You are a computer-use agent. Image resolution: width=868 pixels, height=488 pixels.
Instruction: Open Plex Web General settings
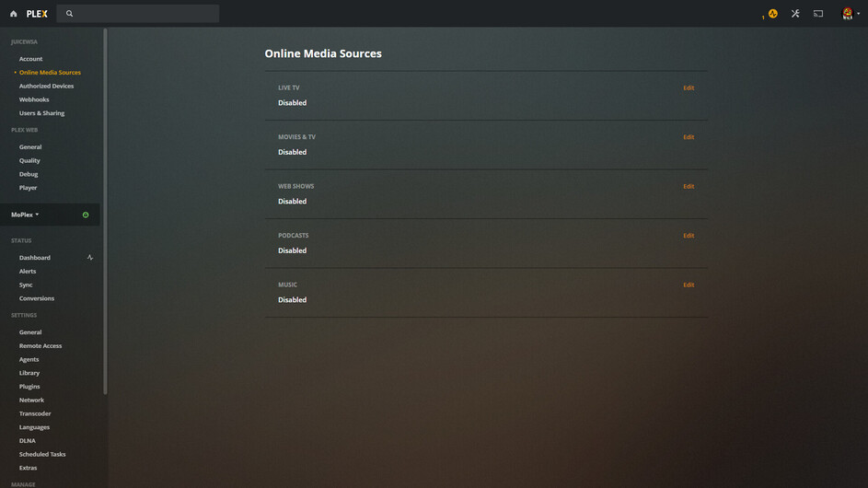(x=30, y=146)
